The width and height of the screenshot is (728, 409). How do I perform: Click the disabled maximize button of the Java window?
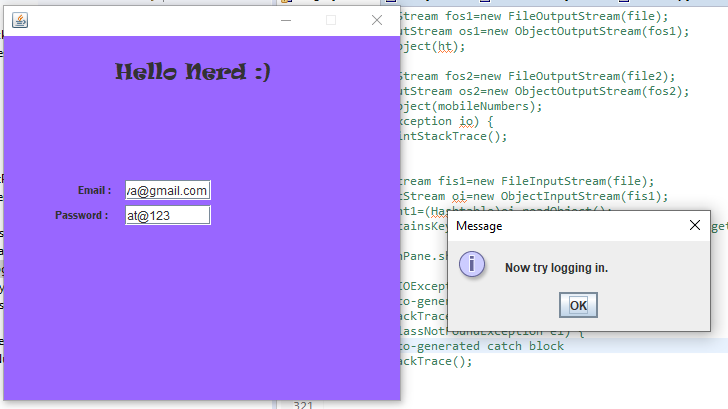(331, 20)
